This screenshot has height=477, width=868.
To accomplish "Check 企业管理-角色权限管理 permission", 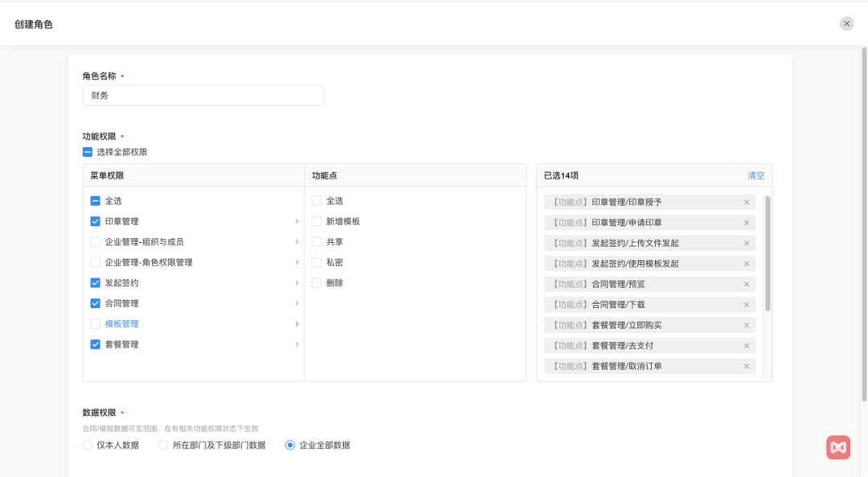I will click(x=95, y=262).
